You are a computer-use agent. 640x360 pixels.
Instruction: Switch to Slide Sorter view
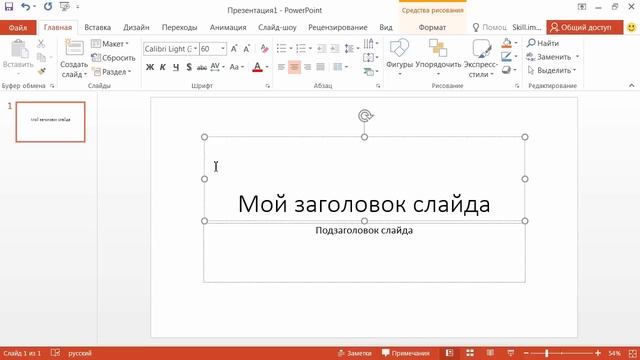tap(470, 353)
